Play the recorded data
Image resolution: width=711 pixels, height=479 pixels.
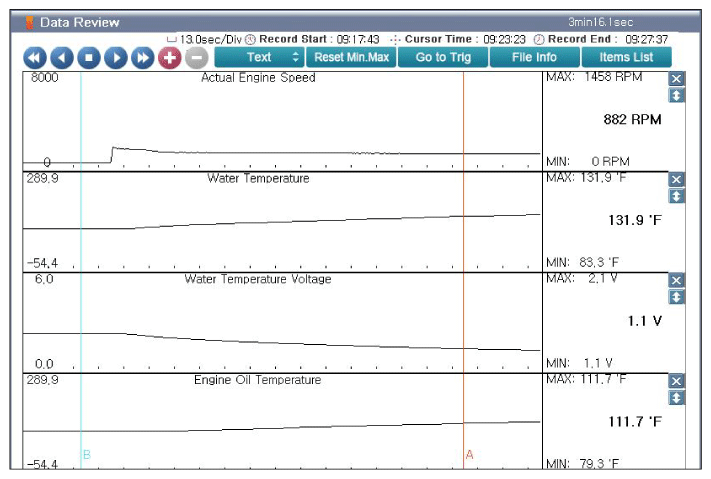[115, 58]
